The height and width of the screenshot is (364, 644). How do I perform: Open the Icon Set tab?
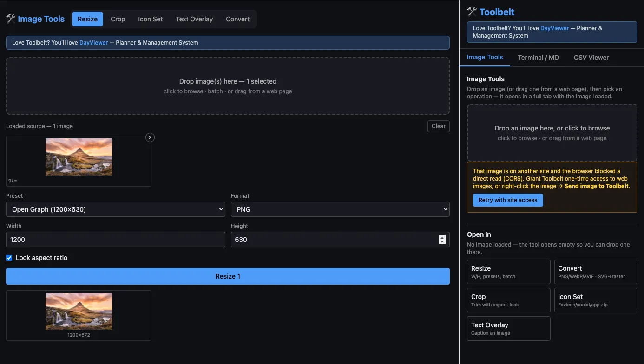[151, 19]
